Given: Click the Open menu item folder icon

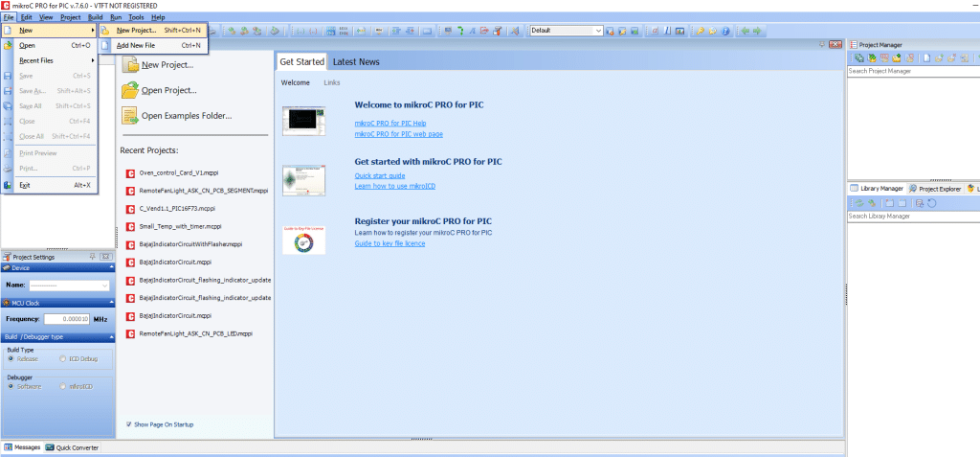Looking at the screenshot, I should coord(8,45).
